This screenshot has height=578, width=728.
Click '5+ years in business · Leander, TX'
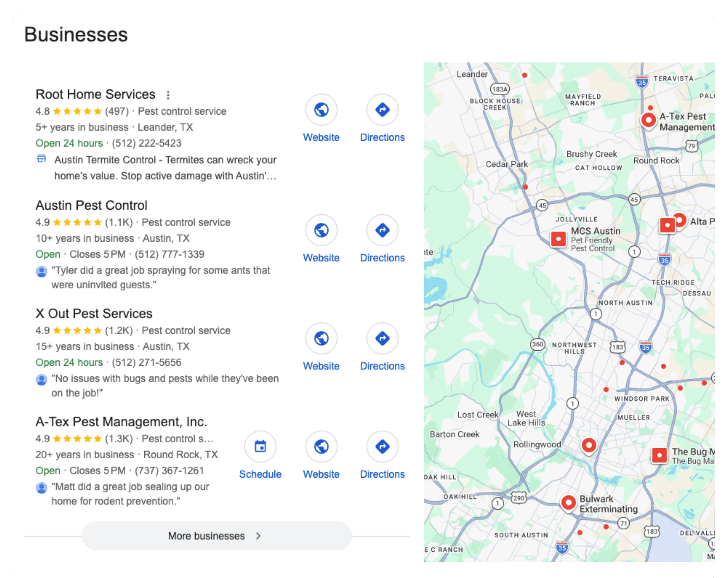pos(114,127)
